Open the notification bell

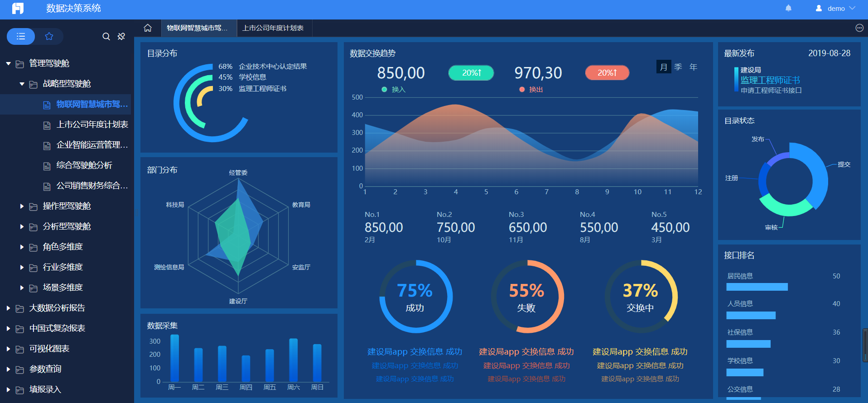[x=788, y=8]
